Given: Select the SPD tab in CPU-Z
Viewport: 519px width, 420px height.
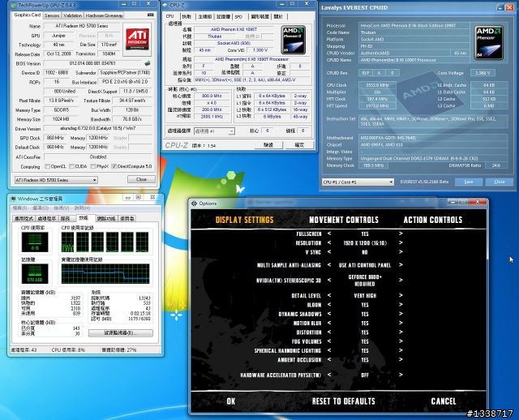Looking at the screenshot, I should [238, 16].
